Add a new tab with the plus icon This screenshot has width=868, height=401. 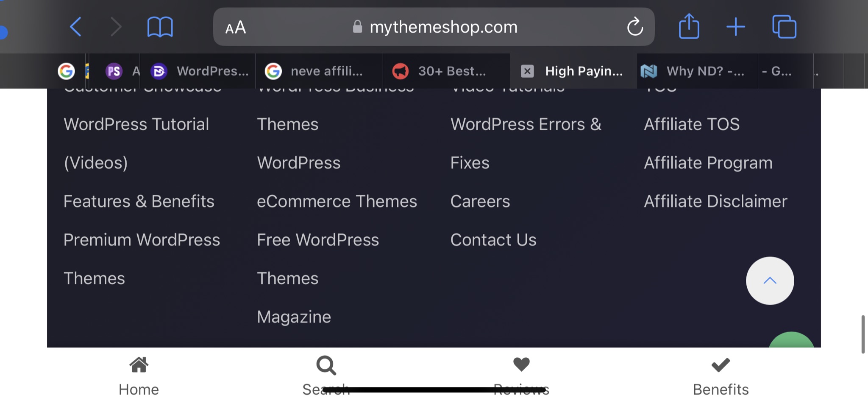coord(736,27)
